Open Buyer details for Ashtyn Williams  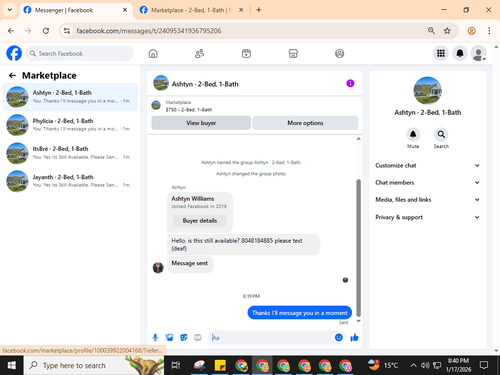point(200,221)
